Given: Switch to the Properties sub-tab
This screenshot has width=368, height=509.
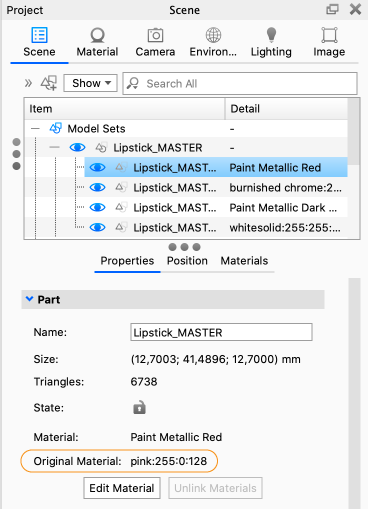Looking at the screenshot, I should click(127, 261).
